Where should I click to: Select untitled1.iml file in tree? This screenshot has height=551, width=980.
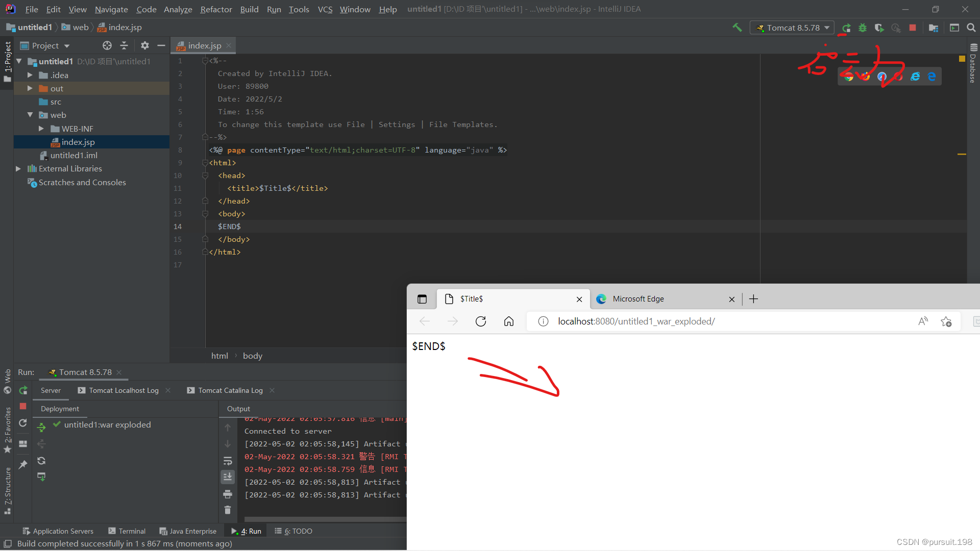[73, 155]
